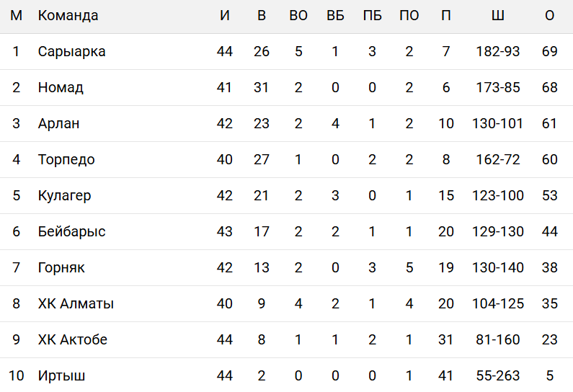Select the ВБ column header

click(x=335, y=16)
